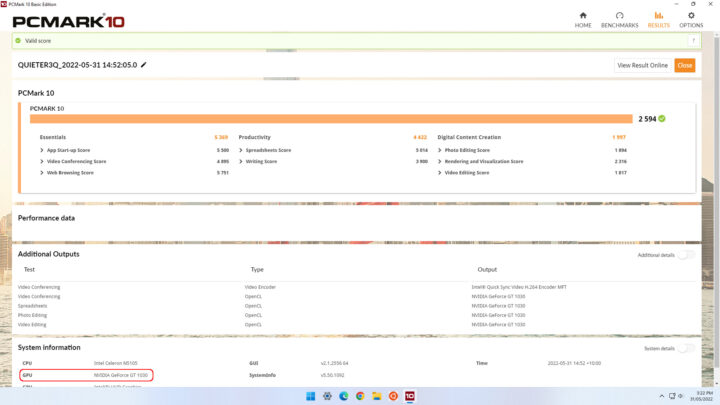Click the Intel Quick Sync Video output cell
The width and height of the screenshot is (720, 405).
519,287
